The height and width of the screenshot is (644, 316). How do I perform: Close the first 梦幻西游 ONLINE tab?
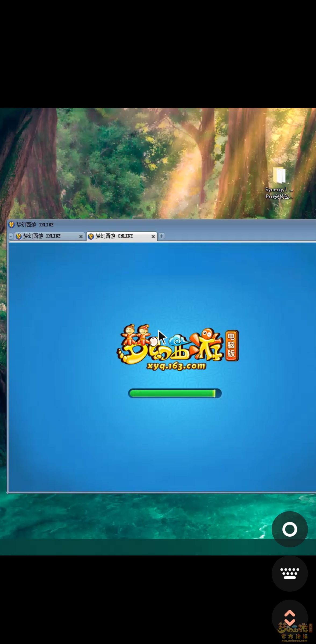tap(81, 236)
